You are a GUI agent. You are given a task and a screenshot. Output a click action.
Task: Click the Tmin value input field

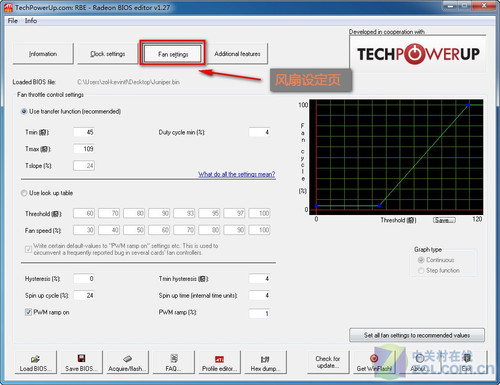pyautogui.click(x=84, y=132)
